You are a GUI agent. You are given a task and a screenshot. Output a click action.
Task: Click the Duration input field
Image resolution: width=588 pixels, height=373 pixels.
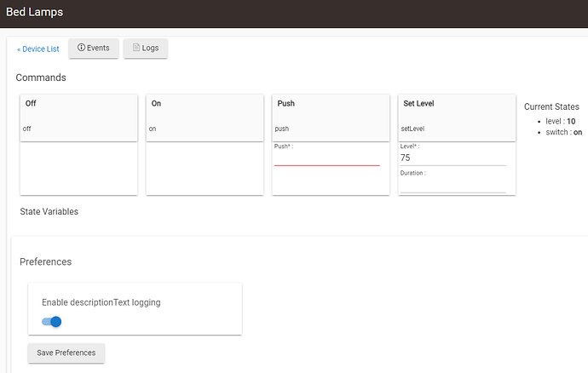coord(453,185)
